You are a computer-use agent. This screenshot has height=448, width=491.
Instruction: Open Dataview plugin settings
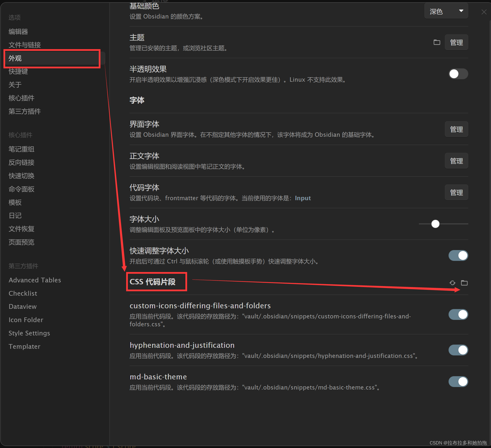click(22, 306)
